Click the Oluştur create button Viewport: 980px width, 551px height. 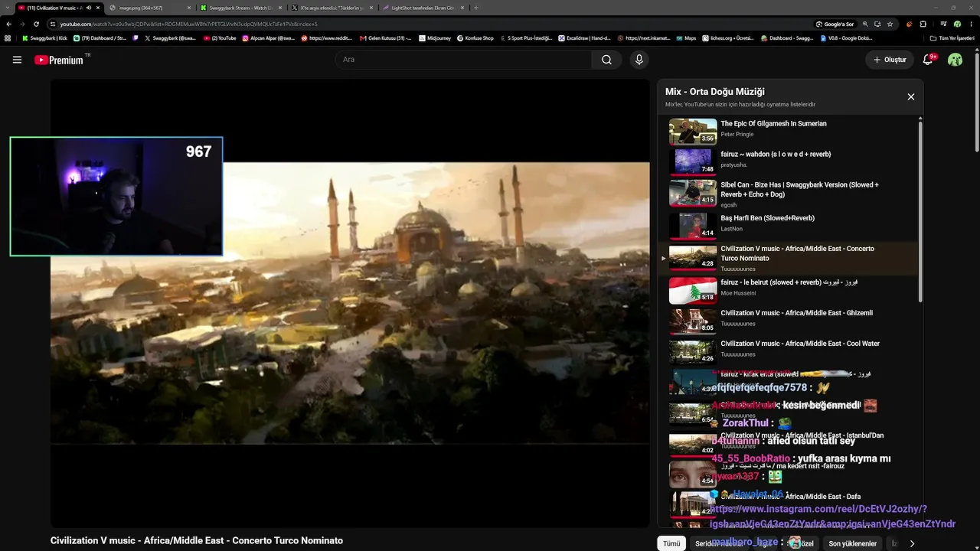[890, 60]
